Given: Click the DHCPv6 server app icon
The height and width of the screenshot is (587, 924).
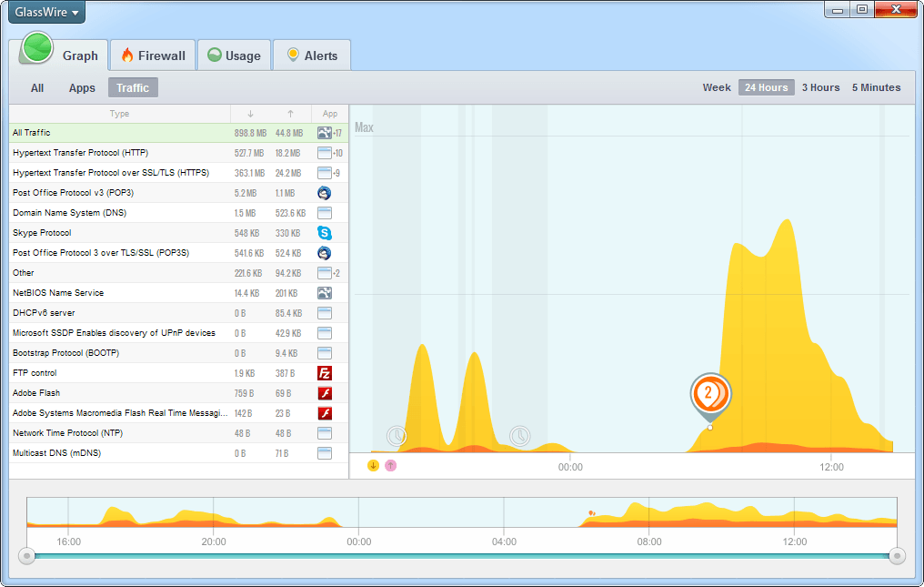Looking at the screenshot, I should click(x=324, y=313).
